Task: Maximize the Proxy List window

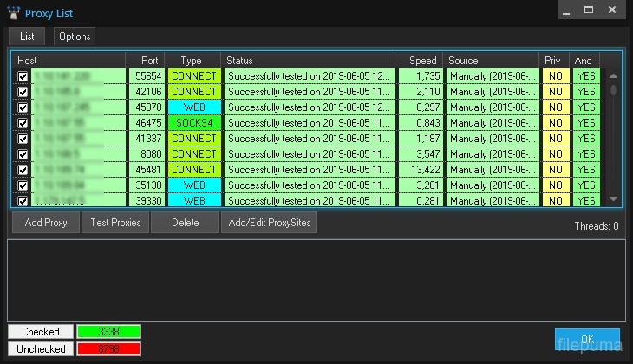Action: coord(589,11)
